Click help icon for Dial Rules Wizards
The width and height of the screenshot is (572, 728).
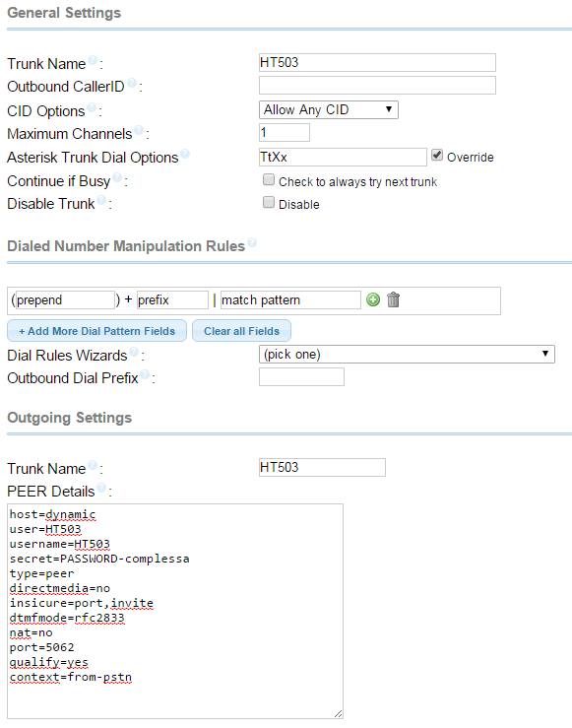(x=134, y=352)
